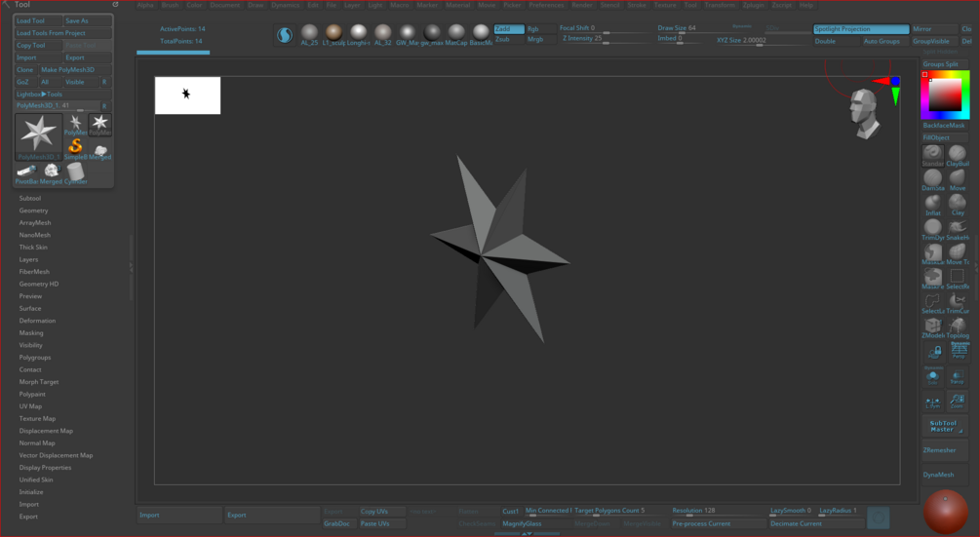Select the SimpleBrush tool thumbnail
980x537 pixels.
(76, 148)
